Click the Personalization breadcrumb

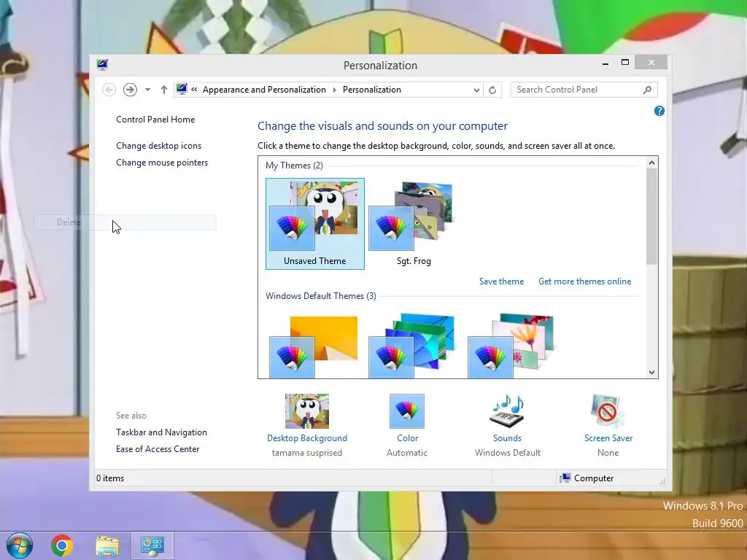pos(371,90)
